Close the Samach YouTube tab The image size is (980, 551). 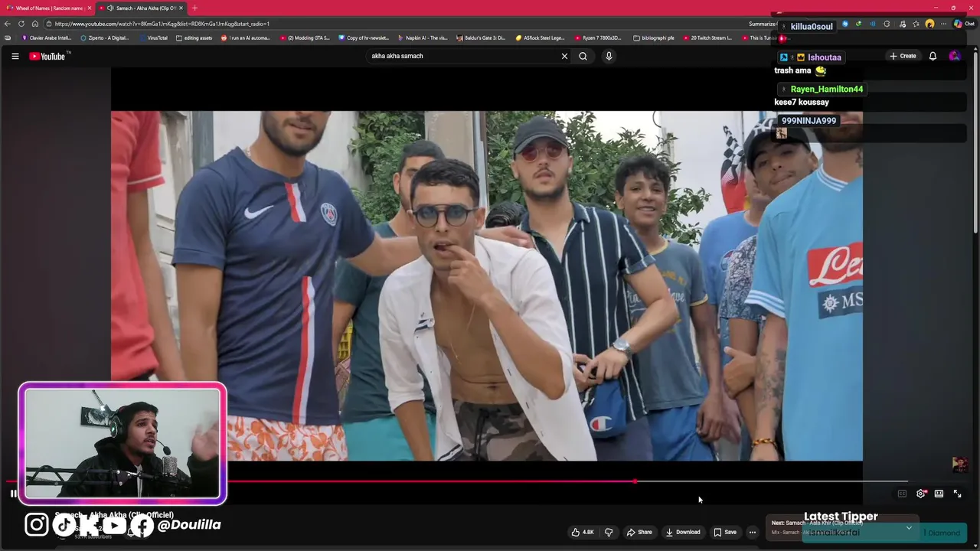(181, 8)
